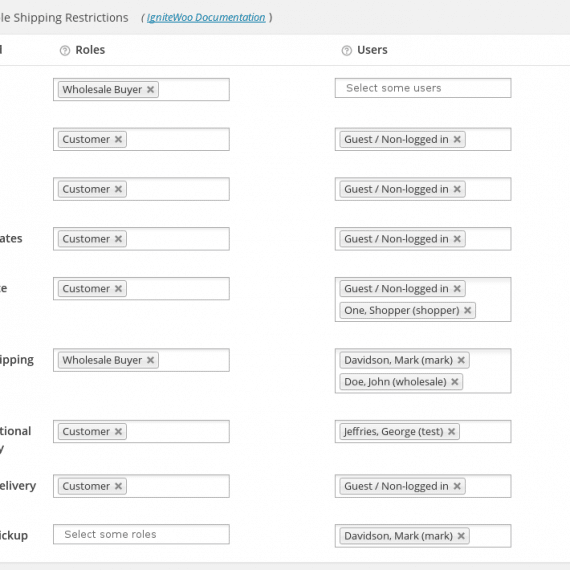Image resolution: width=570 pixels, height=570 pixels.
Task: Remove the 'Jeffries, George (test)' user tag
Action: pos(451,431)
